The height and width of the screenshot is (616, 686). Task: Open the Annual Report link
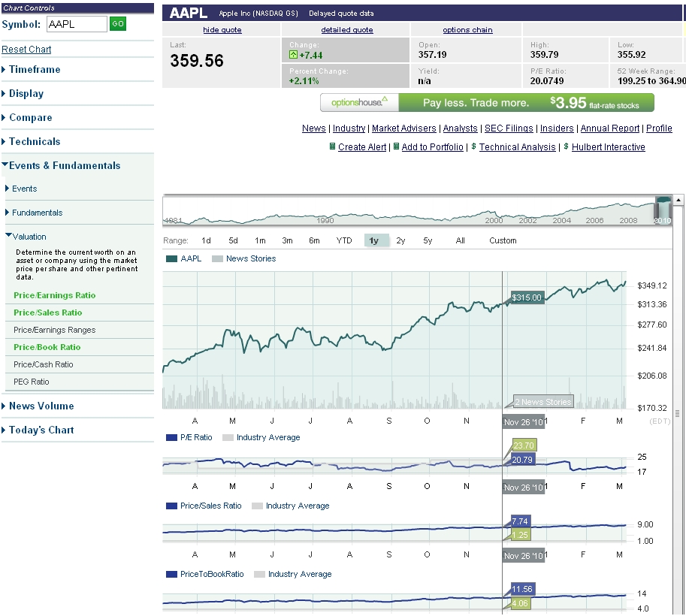pyautogui.click(x=610, y=128)
